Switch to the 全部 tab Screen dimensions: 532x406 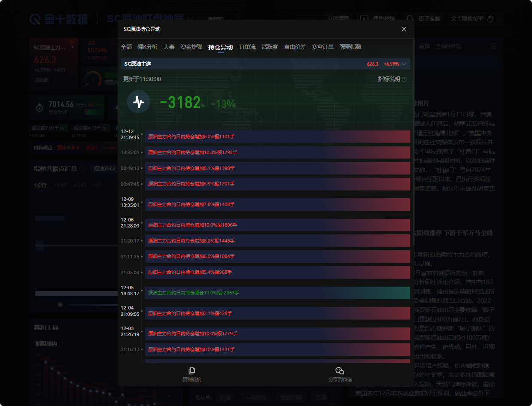(x=126, y=47)
